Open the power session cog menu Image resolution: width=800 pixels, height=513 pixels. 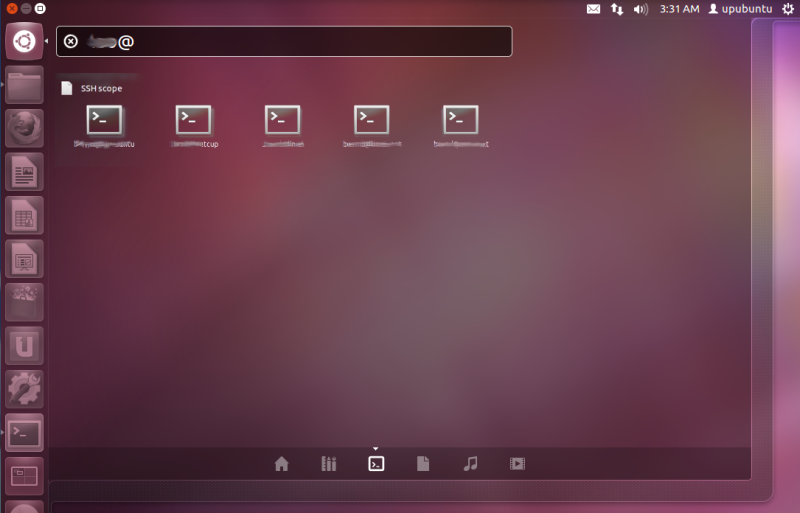788,9
